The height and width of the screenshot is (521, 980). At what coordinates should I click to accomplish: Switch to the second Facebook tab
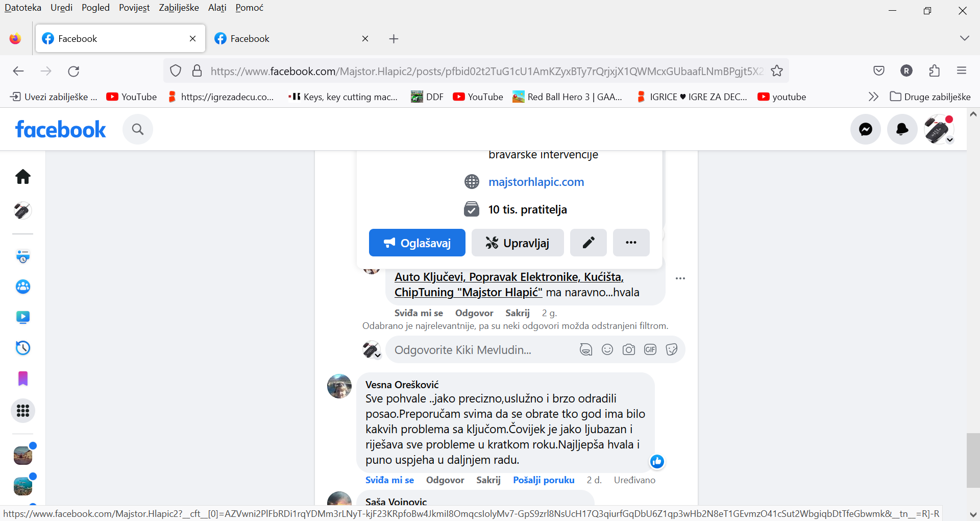292,38
